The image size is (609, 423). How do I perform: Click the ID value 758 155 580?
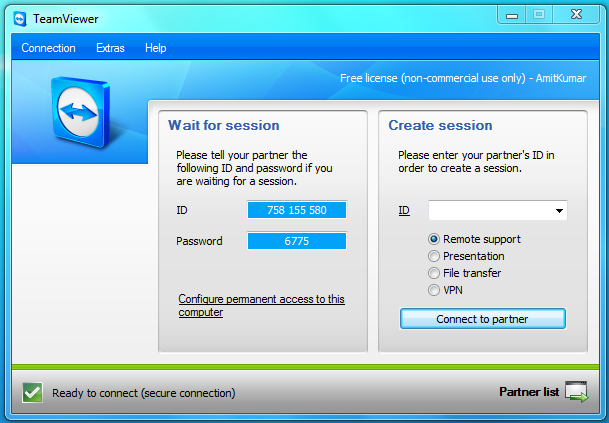coord(297,210)
